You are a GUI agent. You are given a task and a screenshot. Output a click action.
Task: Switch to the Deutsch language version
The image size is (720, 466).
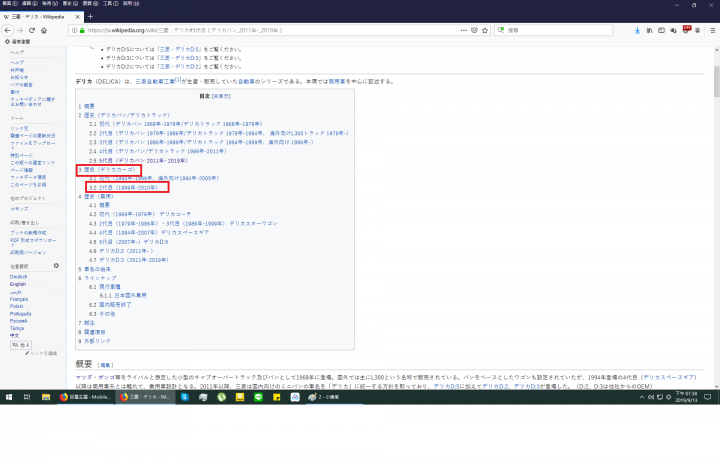click(19, 277)
